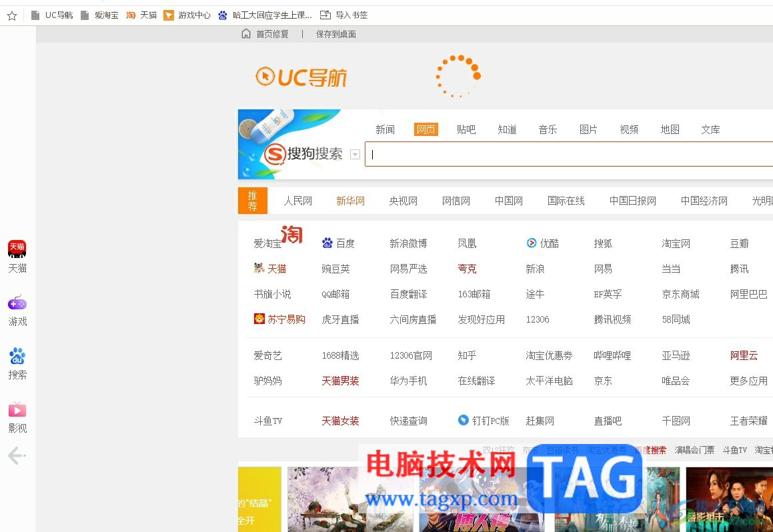
Task: Open the 央视网 link
Action: (404, 201)
